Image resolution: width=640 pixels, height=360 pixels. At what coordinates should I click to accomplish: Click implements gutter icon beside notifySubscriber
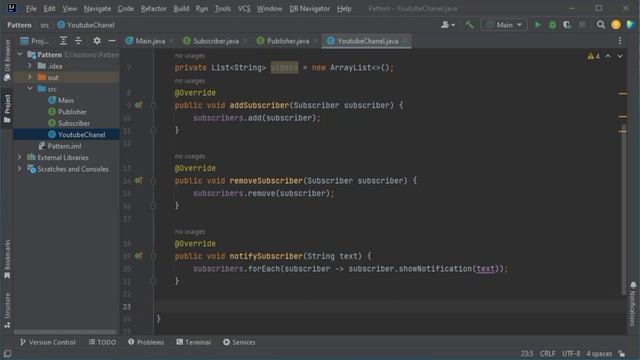click(139, 256)
